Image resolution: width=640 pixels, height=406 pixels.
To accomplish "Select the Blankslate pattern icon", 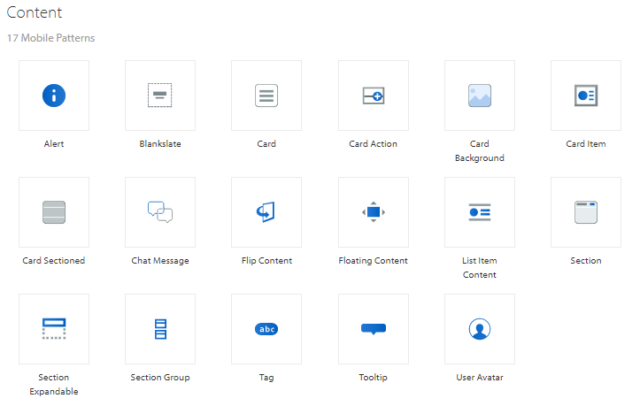I will pyautogui.click(x=160, y=95).
